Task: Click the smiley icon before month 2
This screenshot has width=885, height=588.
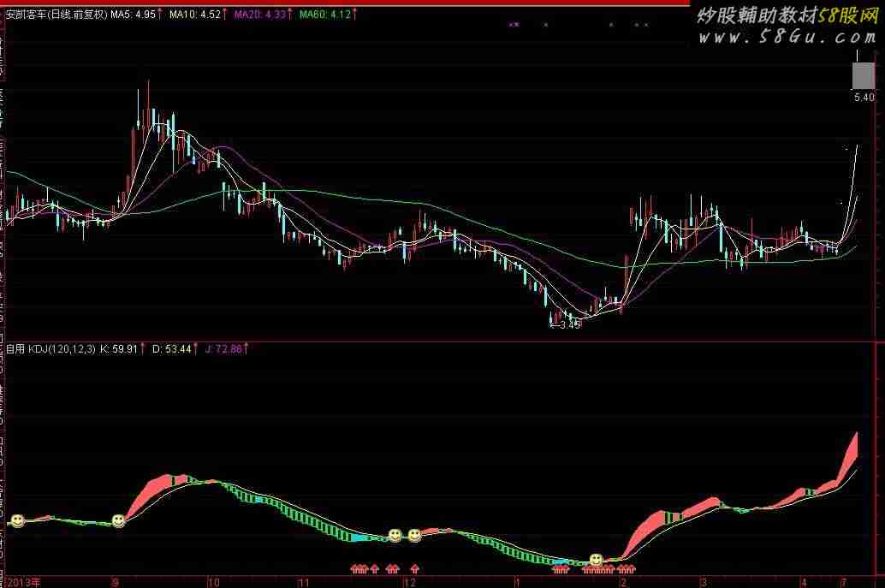Action: tap(596, 560)
